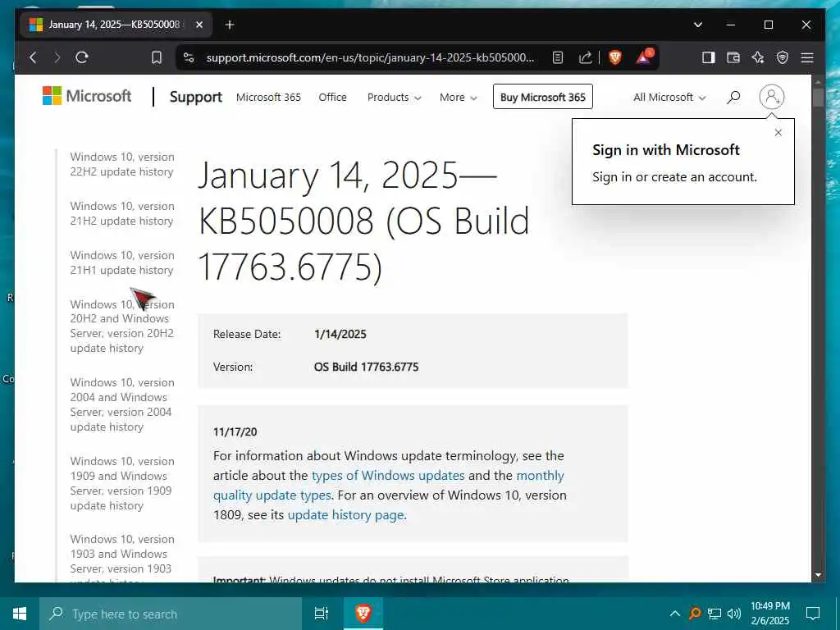The width and height of the screenshot is (840, 630).
Task: Click the 'OS Build 17763.6775' version value
Action: [367, 367]
